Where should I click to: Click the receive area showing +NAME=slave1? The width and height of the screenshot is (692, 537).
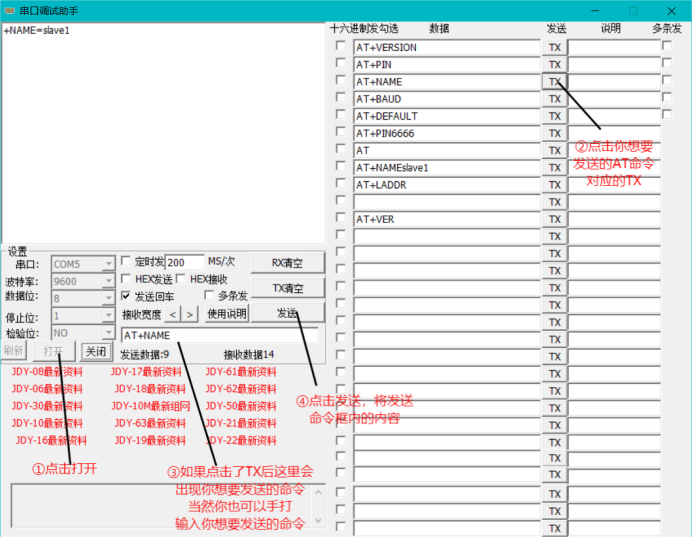(x=164, y=132)
